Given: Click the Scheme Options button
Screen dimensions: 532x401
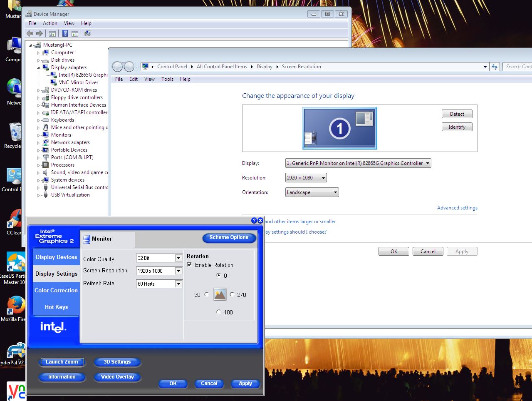Looking at the screenshot, I should 229,237.
